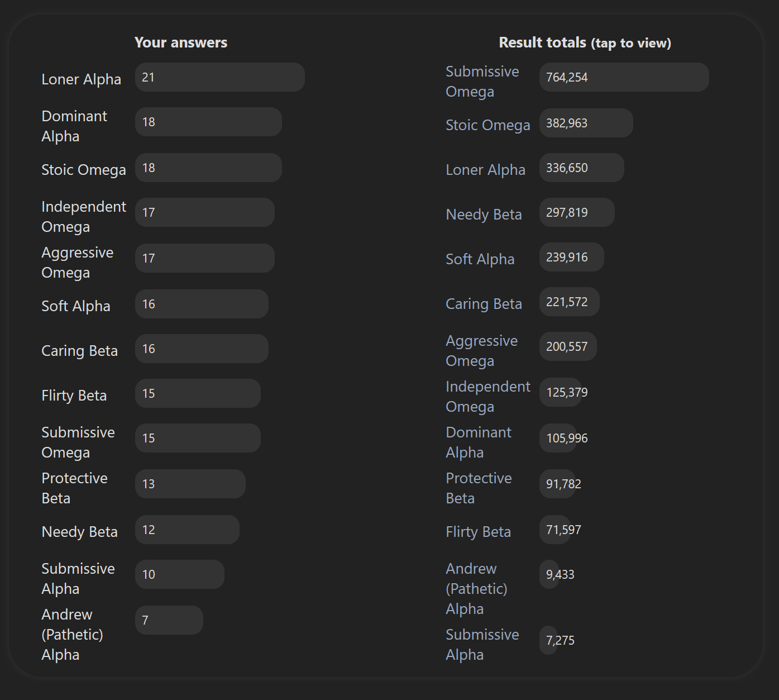Viewport: 779px width, 700px height.
Task: Open Protective Beta label in Result totals
Action: [479, 488]
